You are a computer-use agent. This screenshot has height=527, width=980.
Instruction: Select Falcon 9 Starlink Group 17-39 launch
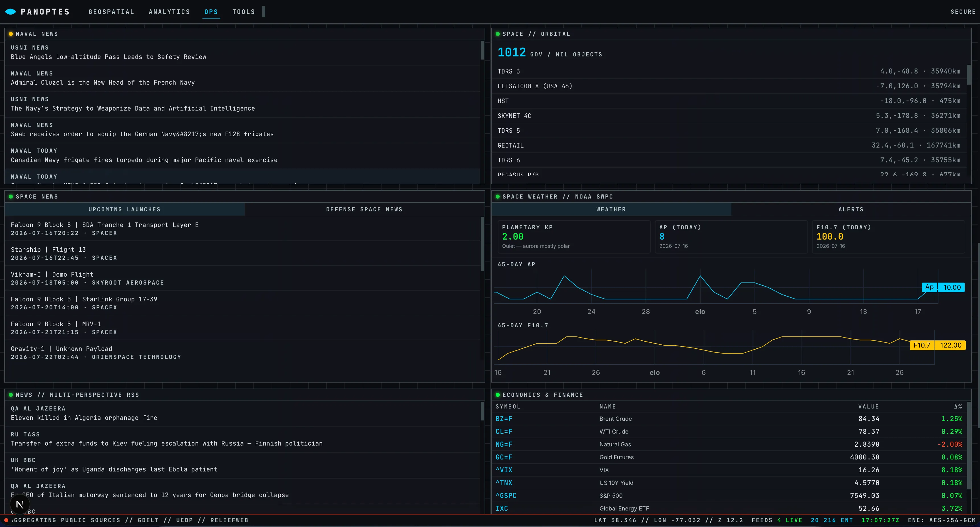coord(242,303)
